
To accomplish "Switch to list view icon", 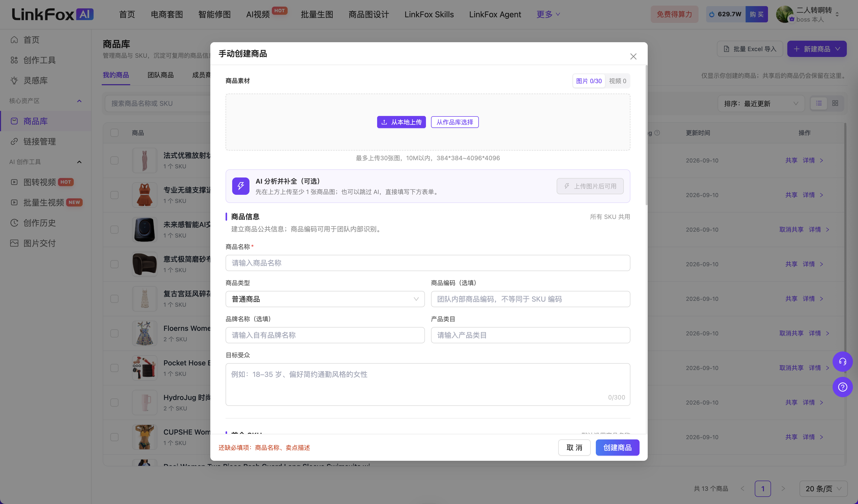I will pyautogui.click(x=819, y=103).
